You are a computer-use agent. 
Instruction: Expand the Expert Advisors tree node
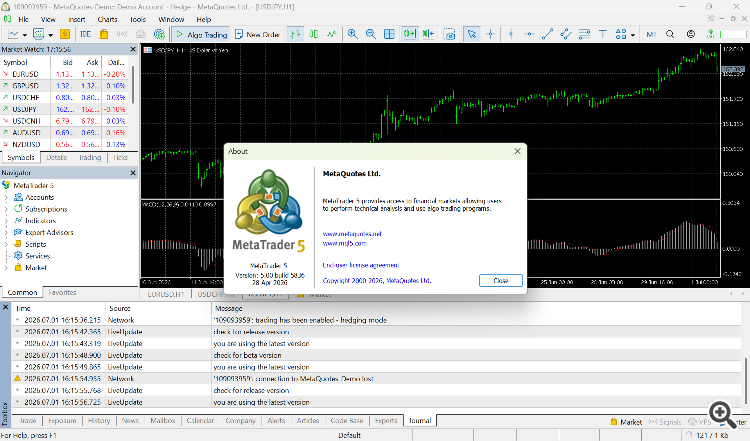point(6,232)
